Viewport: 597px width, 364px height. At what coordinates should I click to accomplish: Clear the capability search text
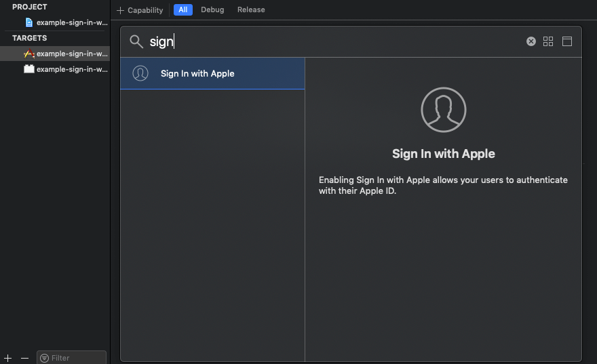(x=531, y=41)
